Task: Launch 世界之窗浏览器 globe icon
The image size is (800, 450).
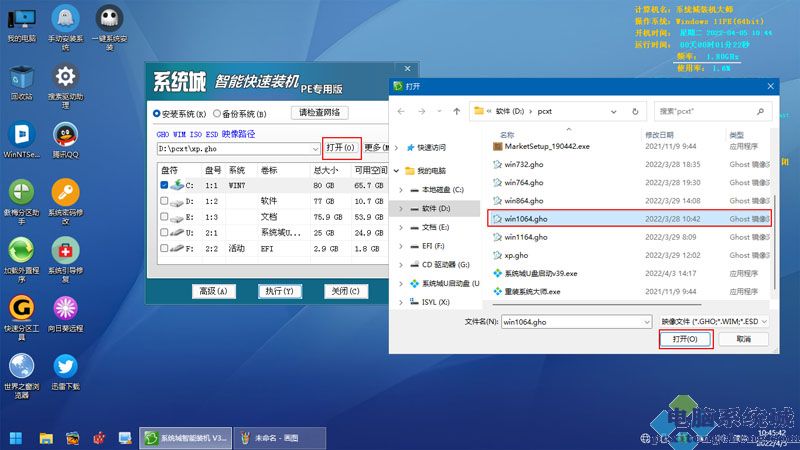Action: point(21,377)
